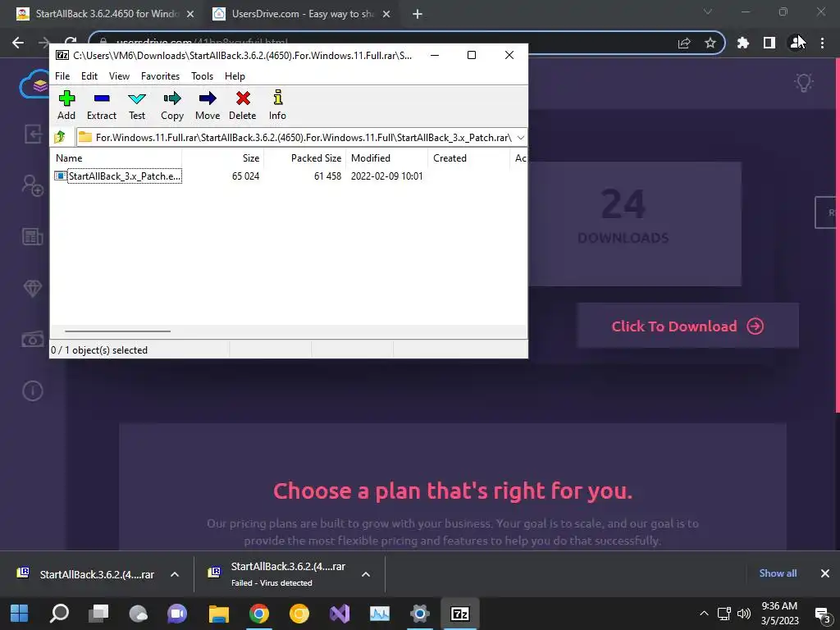Click Show all downloads link
840x630 pixels.
(778, 573)
